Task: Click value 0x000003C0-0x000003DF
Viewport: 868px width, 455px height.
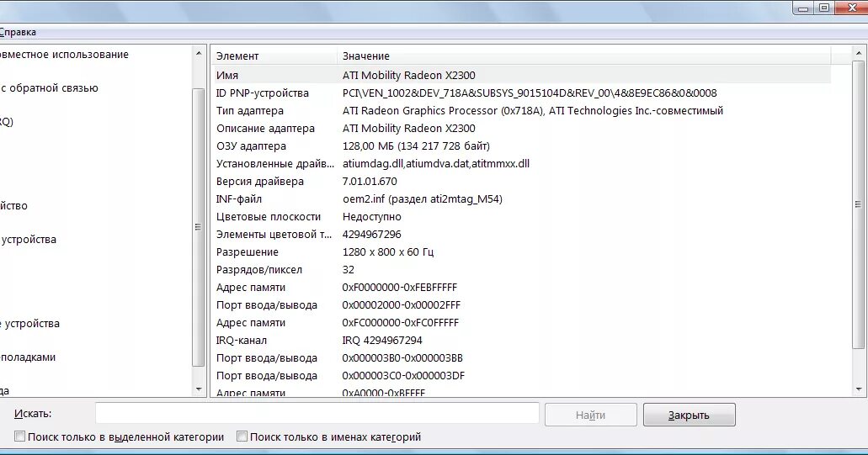Action: [403, 376]
